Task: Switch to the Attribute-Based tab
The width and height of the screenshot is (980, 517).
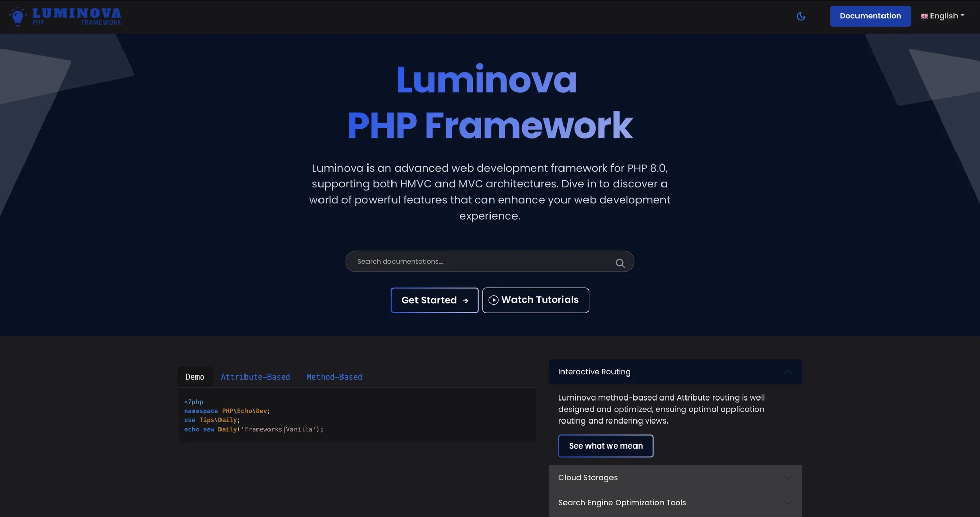Action: (255, 377)
